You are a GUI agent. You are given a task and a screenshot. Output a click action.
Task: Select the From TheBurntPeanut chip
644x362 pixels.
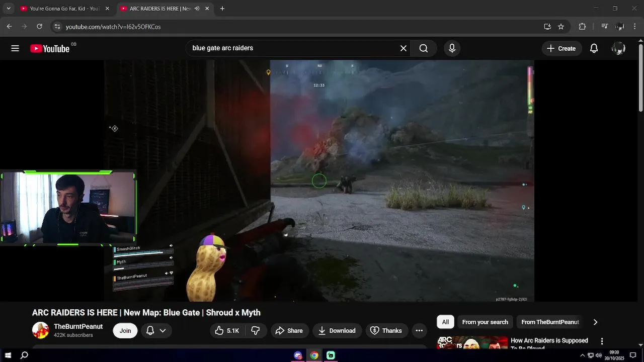(x=550, y=322)
